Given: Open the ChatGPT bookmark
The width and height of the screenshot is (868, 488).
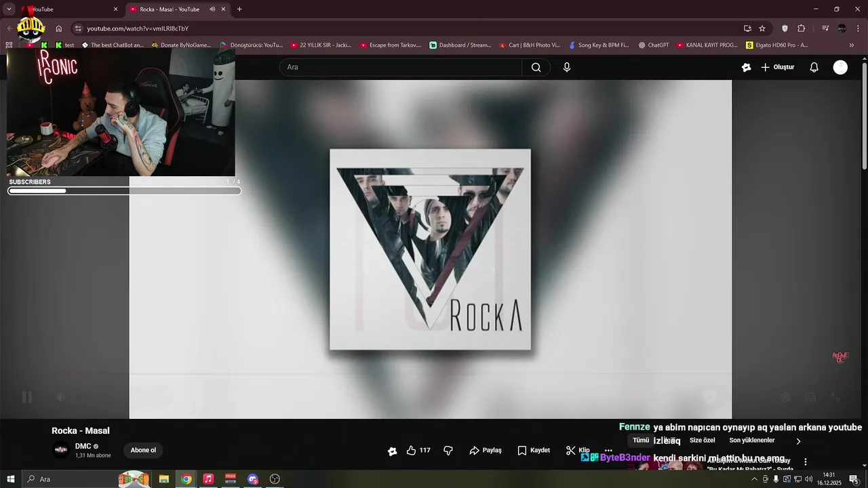Looking at the screenshot, I should point(654,45).
